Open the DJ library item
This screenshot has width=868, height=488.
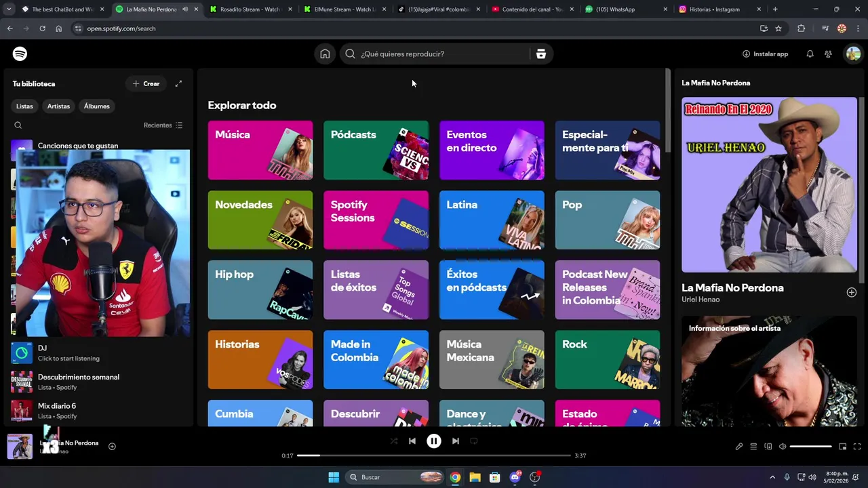click(98, 352)
